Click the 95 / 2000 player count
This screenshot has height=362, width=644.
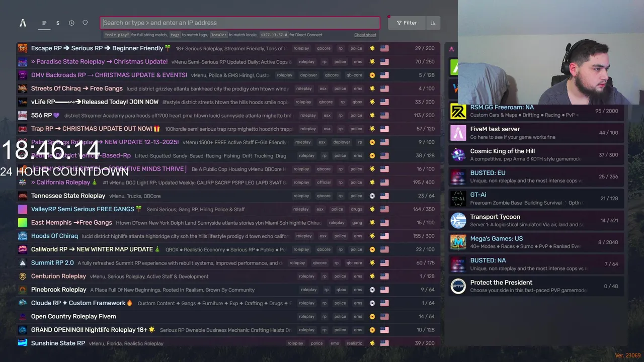(606, 111)
